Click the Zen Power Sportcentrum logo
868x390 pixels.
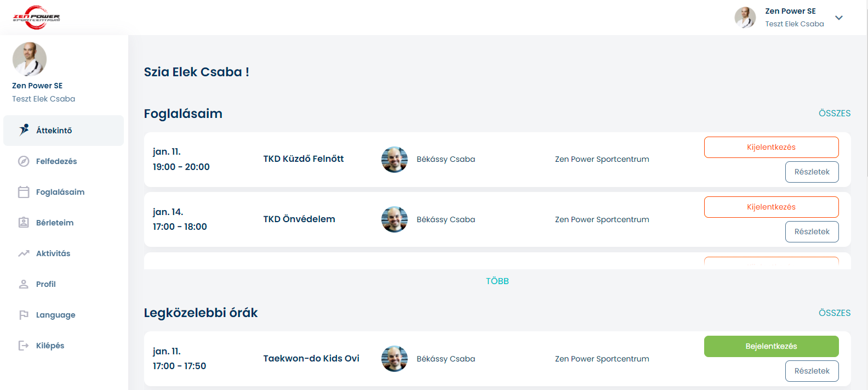tap(36, 18)
